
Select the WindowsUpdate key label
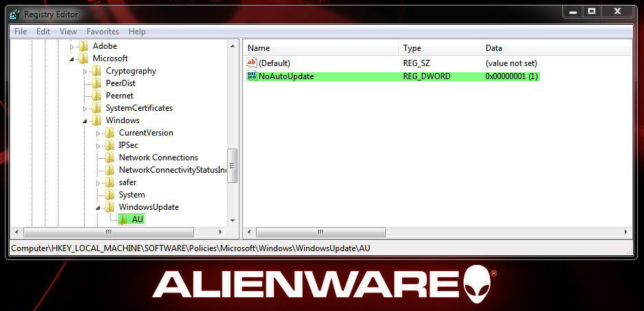coord(149,207)
